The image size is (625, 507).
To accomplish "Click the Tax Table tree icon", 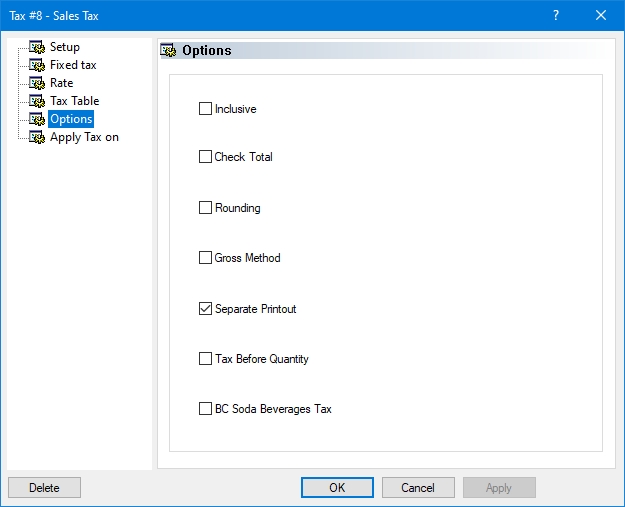I will (x=38, y=101).
